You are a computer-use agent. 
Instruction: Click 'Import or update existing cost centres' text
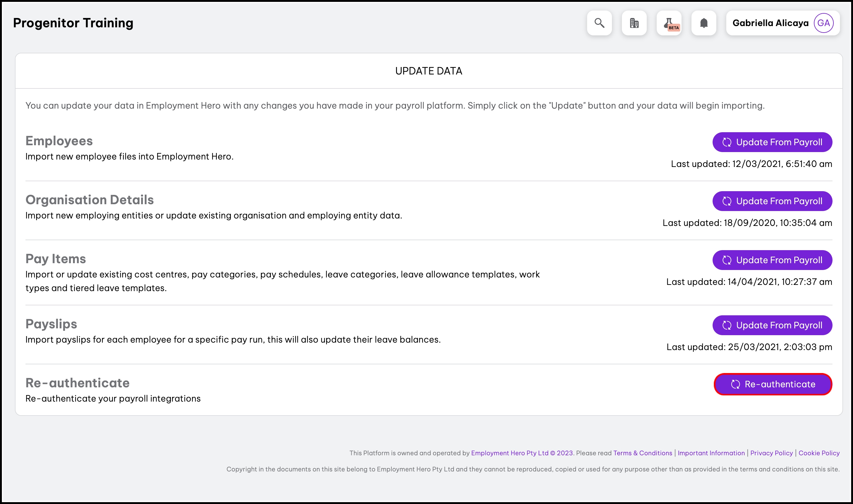283,281
